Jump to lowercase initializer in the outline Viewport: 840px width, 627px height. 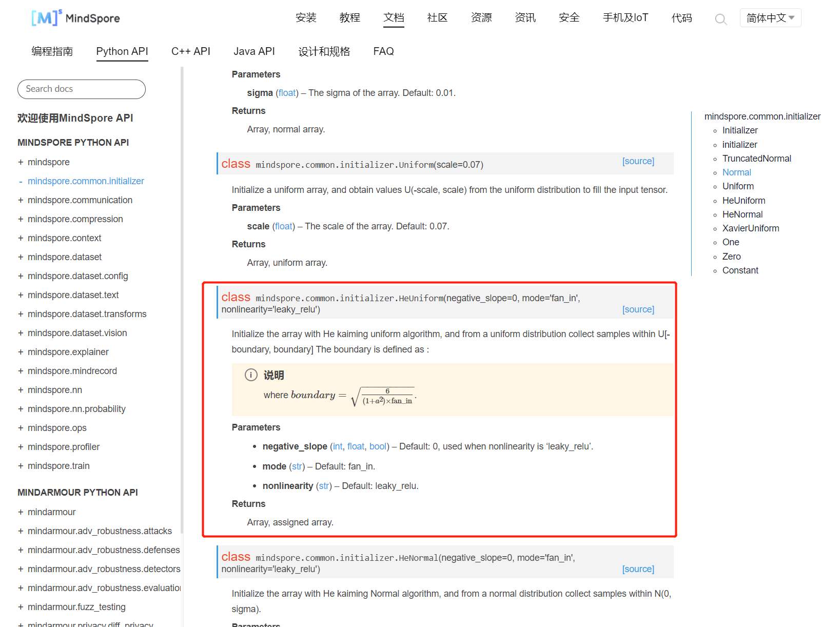point(740,145)
